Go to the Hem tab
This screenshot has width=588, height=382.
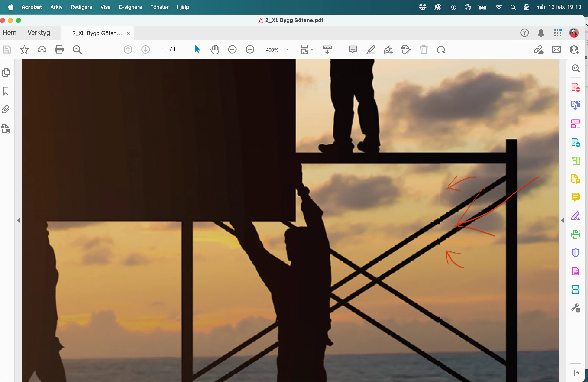pos(9,33)
